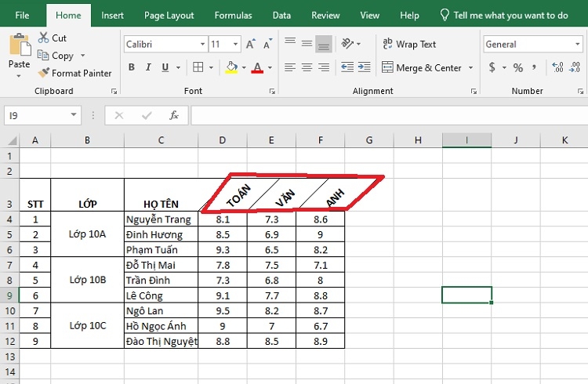
Task: Click the Copy button
Action: click(x=56, y=56)
